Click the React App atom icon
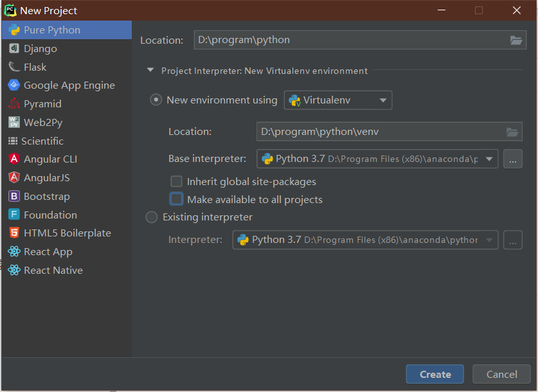 pyautogui.click(x=14, y=252)
